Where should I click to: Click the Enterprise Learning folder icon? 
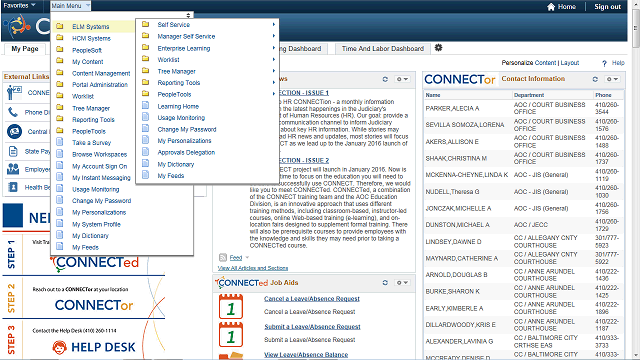point(145,47)
